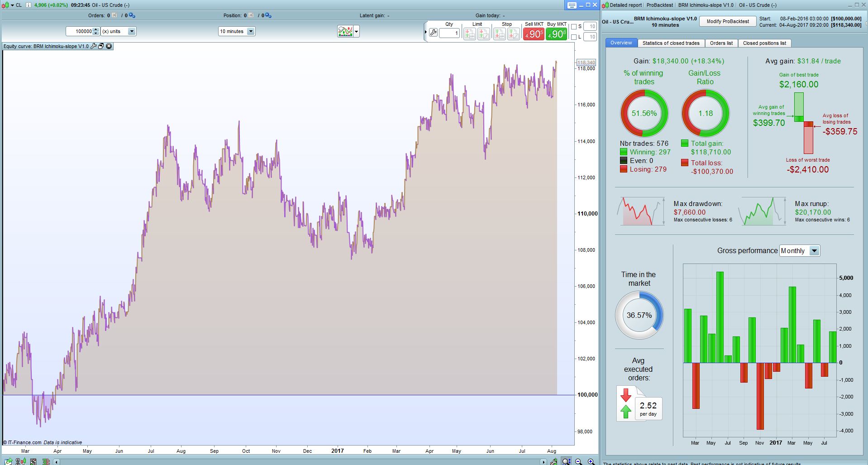Open the order panel wrench settings icon
Screen dimensions: 868x465
point(433,33)
